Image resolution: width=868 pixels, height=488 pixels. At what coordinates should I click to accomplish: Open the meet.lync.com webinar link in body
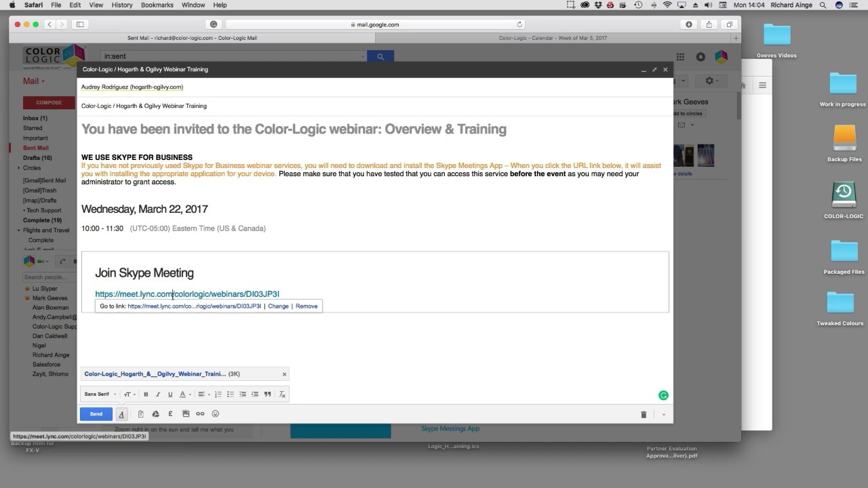(x=187, y=294)
